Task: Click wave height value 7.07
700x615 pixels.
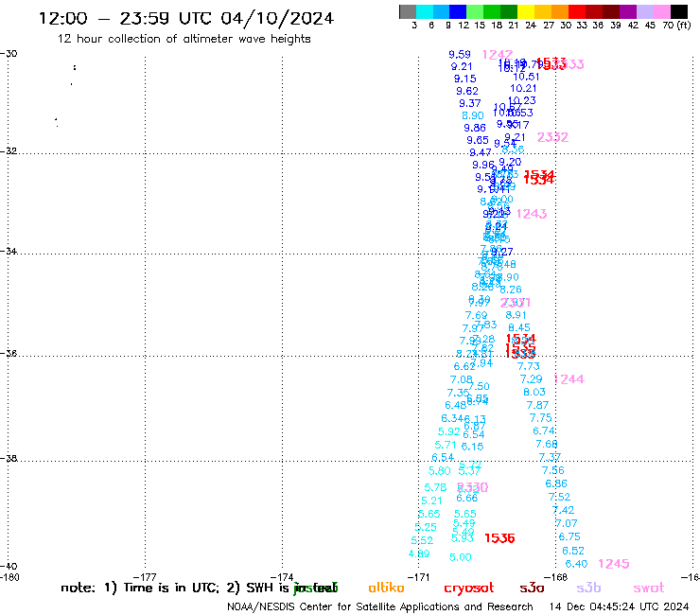Action: click(566, 523)
